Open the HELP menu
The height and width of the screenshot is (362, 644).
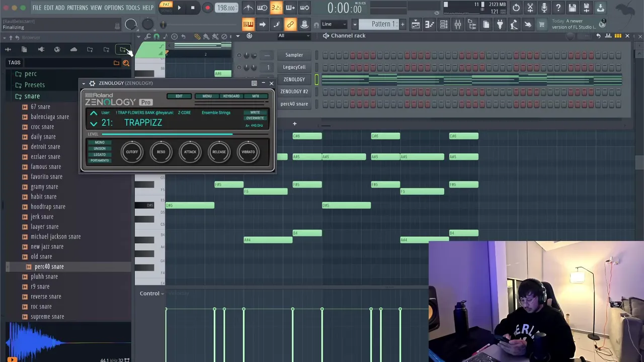click(x=148, y=8)
